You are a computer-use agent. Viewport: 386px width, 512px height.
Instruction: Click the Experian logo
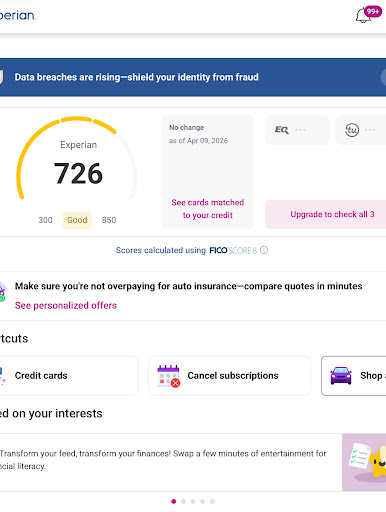coord(17,15)
